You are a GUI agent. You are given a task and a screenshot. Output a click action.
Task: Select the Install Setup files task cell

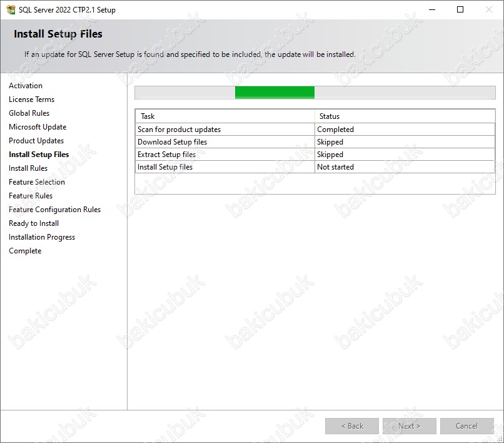click(225, 167)
